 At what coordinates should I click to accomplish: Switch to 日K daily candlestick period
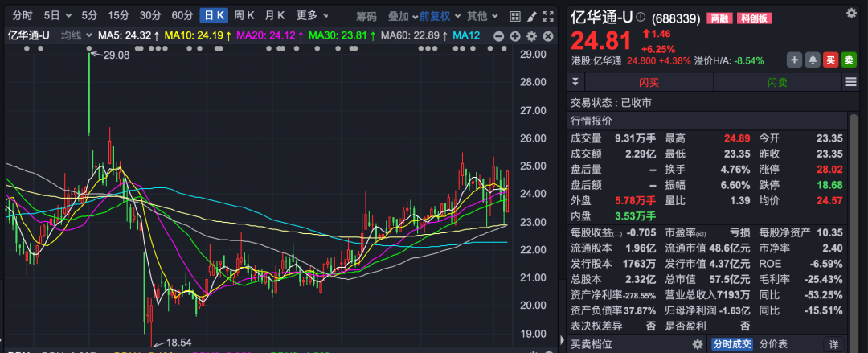[214, 16]
